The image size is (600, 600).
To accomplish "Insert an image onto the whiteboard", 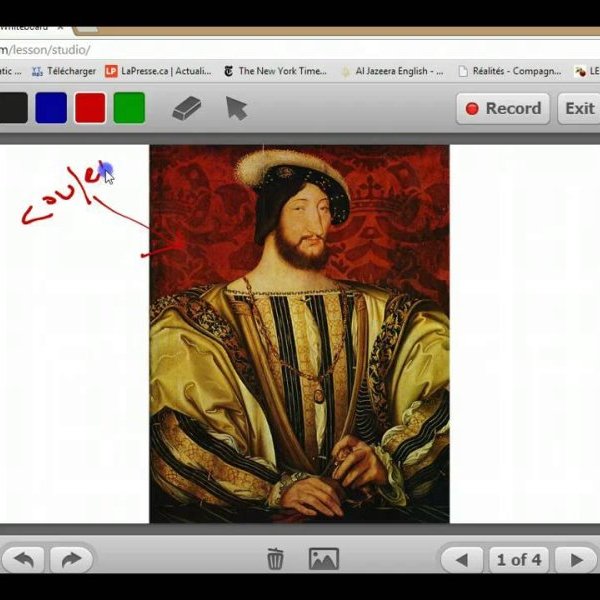I will pos(324,559).
